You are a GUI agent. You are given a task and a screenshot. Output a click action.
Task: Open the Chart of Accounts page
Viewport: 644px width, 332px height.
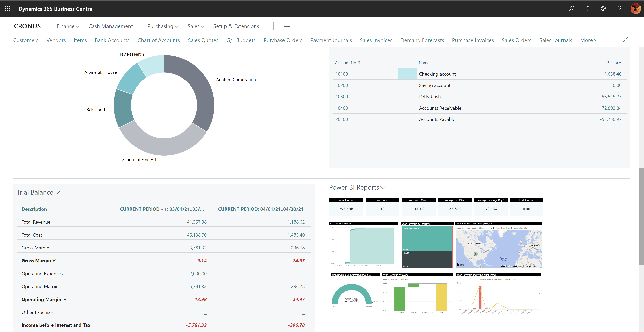[158, 40]
